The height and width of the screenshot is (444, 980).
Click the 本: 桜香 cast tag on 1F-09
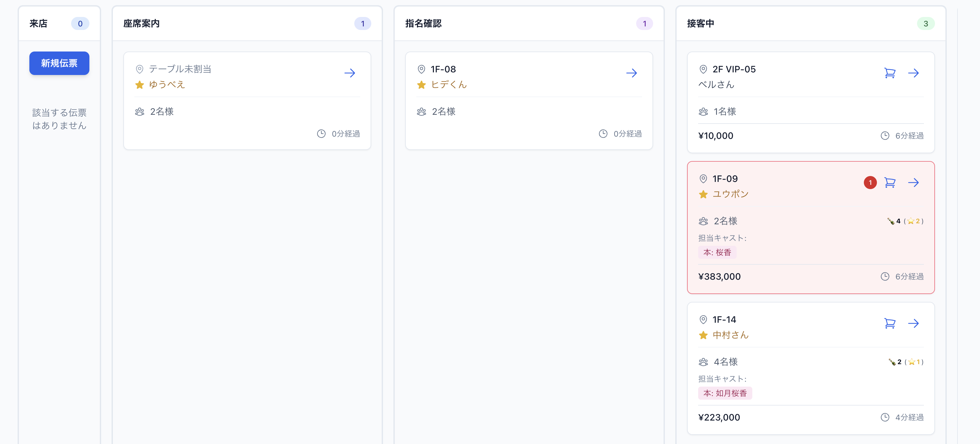click(717, 252)
